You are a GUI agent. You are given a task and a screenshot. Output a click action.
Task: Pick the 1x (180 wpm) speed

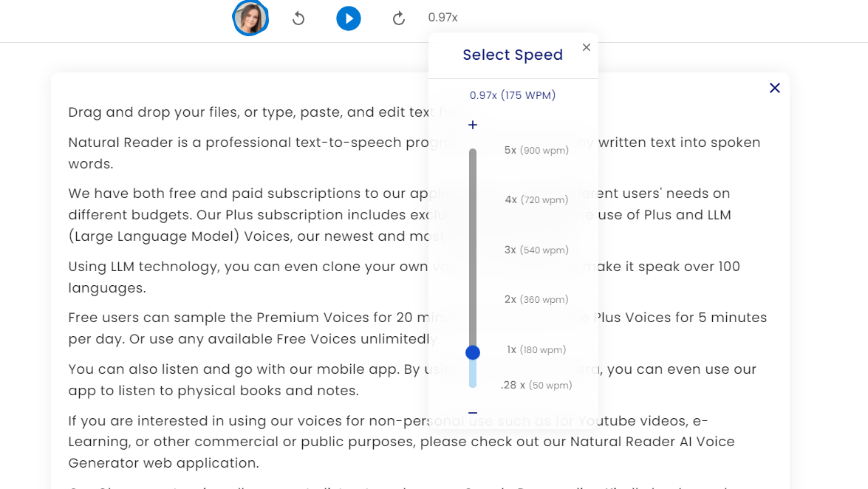click(536, 350)
